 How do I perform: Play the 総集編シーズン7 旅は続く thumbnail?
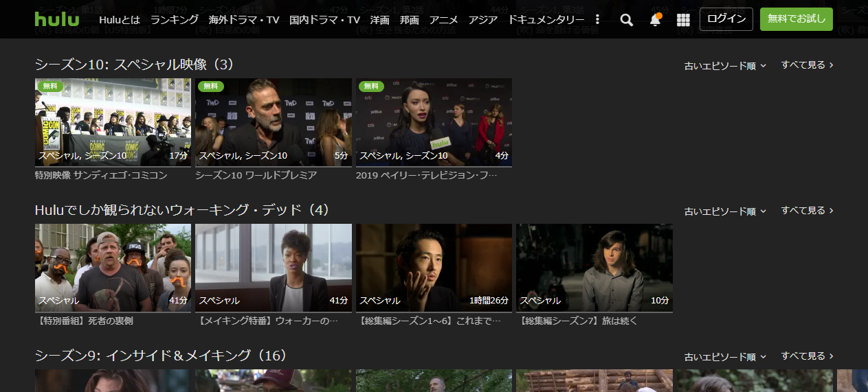[x=594, y=268]
